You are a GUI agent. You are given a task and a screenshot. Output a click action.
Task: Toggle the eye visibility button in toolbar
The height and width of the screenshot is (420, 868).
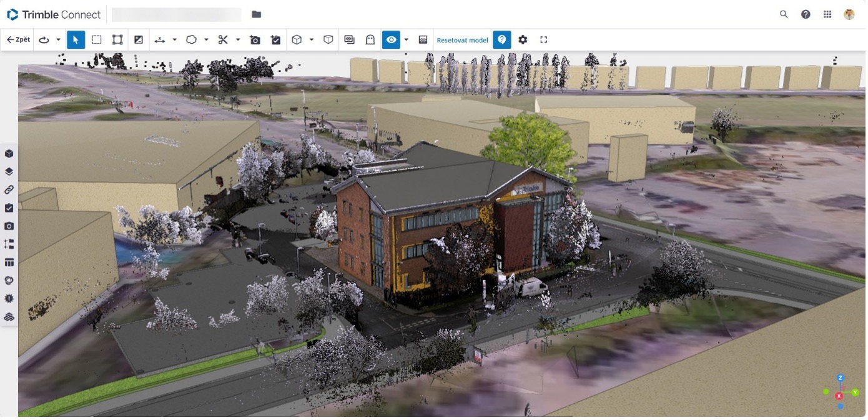point(391,40)
